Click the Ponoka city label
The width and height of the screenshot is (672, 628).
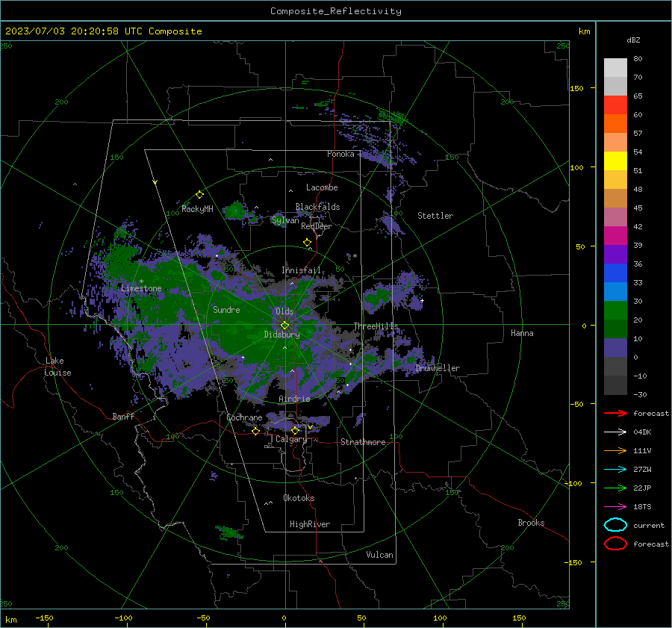[x=340, y=154]
